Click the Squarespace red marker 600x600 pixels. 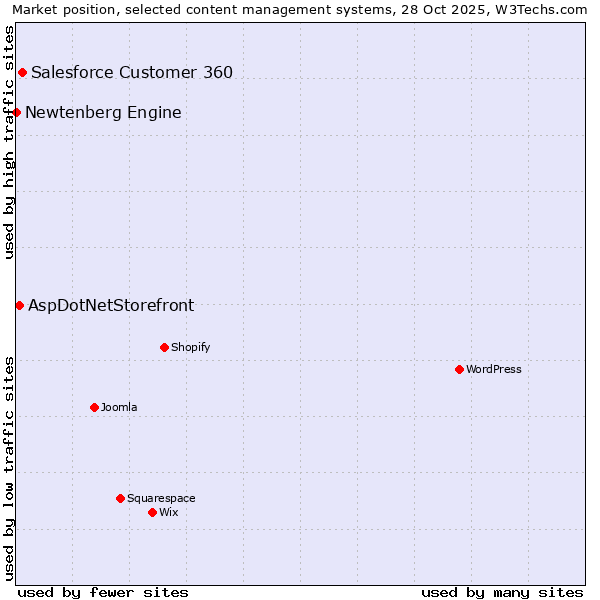click(x=120, y=498)
